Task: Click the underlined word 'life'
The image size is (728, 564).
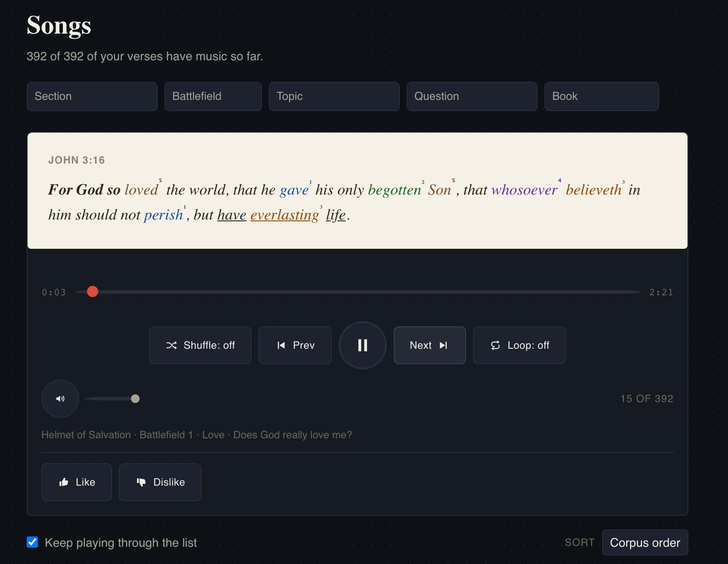Action: [x=336, y=215]
